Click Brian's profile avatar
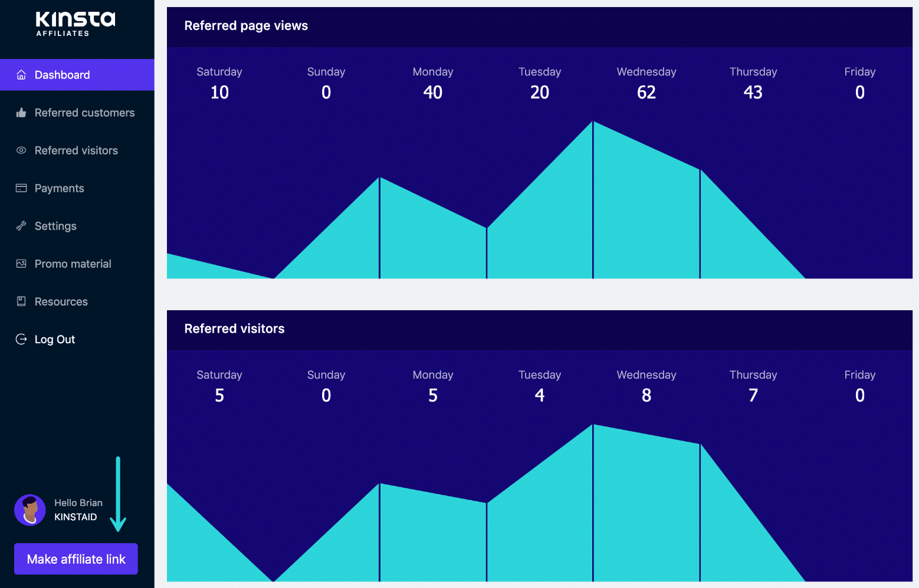This screenshot has width=919, height=588. coord(30,510)
